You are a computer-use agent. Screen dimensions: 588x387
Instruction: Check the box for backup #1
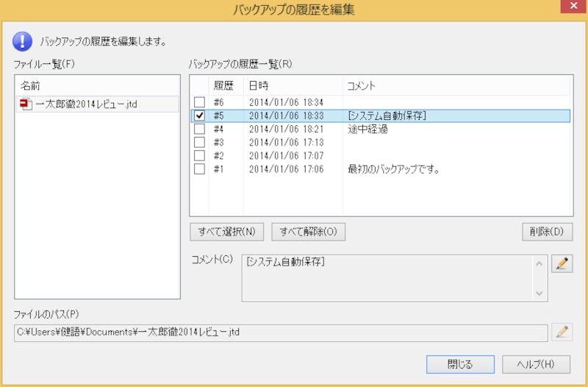(x=199, y=169)
